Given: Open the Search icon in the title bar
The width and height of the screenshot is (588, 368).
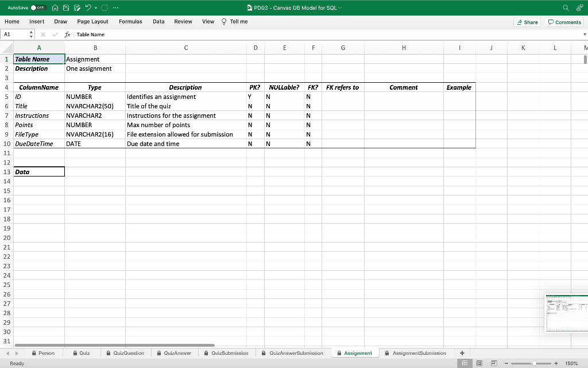Looking at the screenshot, I should [564, 8].
